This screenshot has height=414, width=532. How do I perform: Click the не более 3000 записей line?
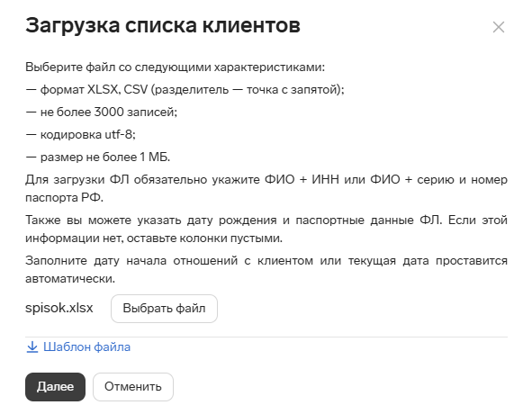(x=102, y=112)
